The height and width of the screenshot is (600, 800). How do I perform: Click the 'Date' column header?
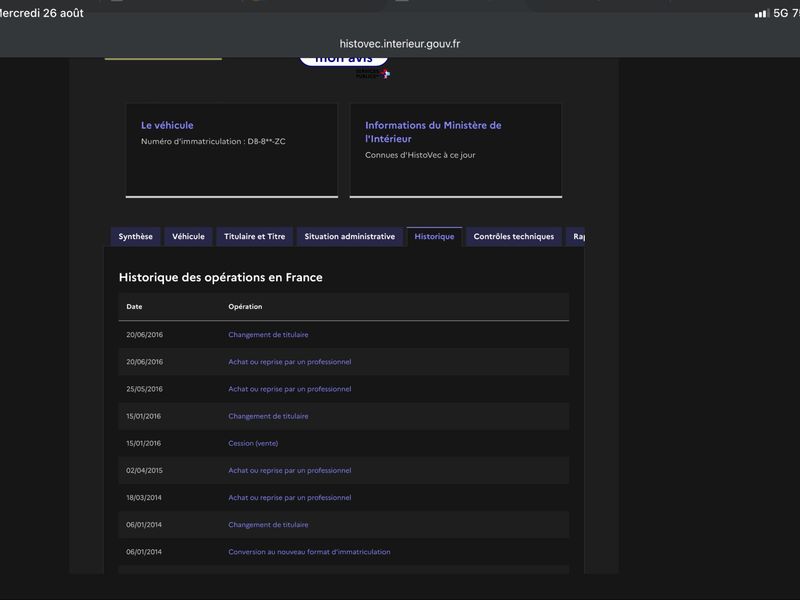pyautogui.click(x=134, y=307)
